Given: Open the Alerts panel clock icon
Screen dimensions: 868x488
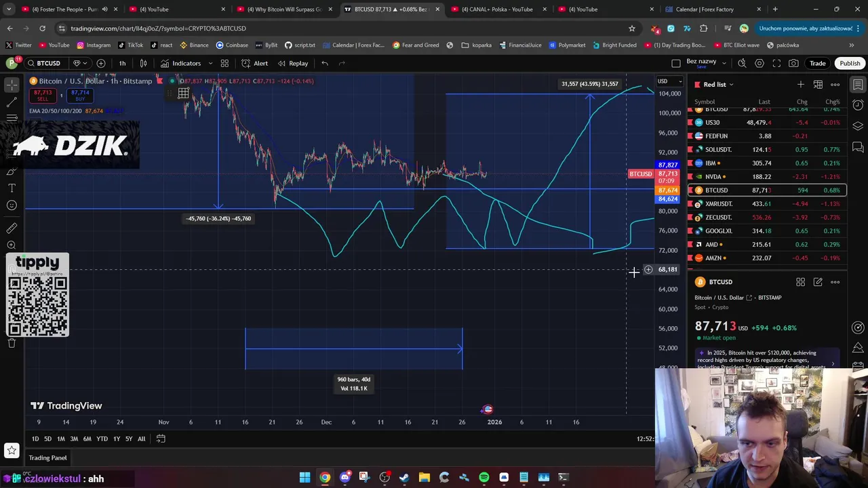Looking at the screenshot, I should pos(858,105).
